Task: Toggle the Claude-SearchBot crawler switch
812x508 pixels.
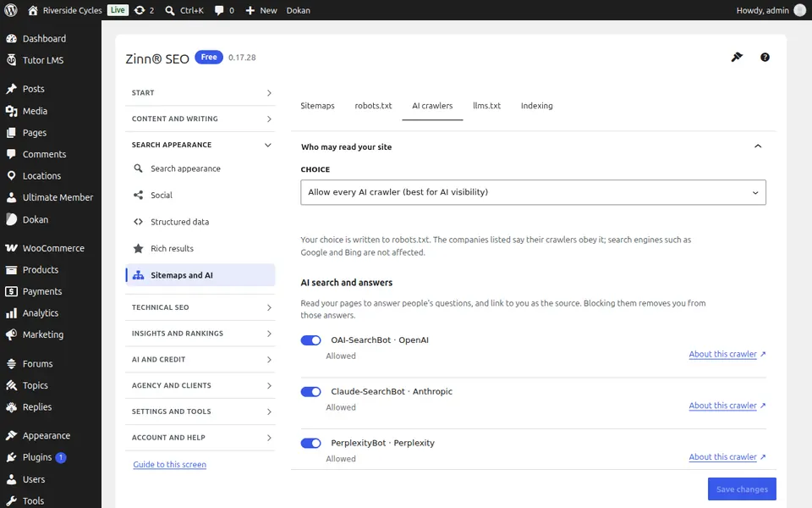Action: (x=310, y=392)
